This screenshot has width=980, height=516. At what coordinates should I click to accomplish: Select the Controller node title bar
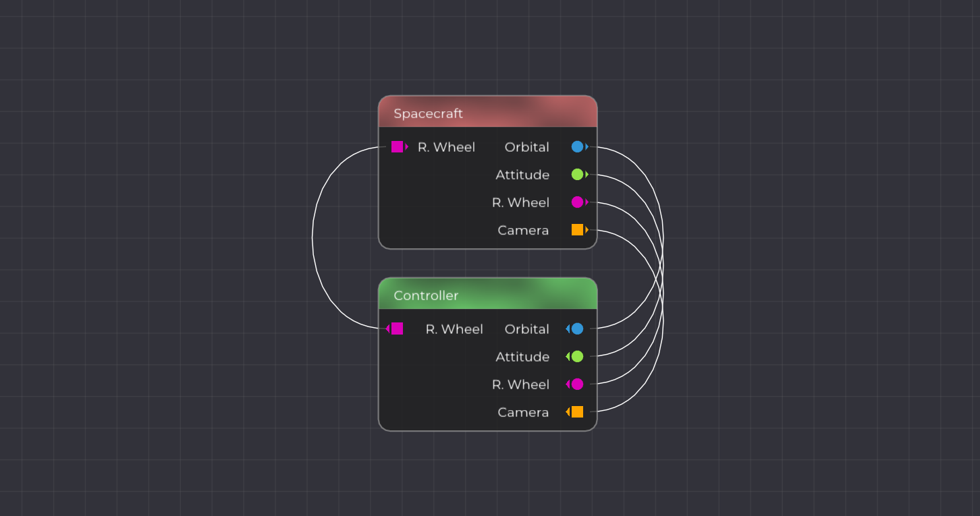(488, 294)
